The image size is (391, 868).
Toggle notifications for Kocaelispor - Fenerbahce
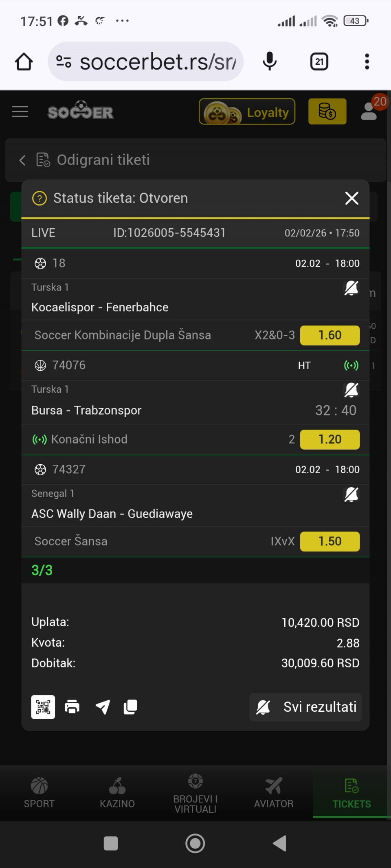coord(351,288)
